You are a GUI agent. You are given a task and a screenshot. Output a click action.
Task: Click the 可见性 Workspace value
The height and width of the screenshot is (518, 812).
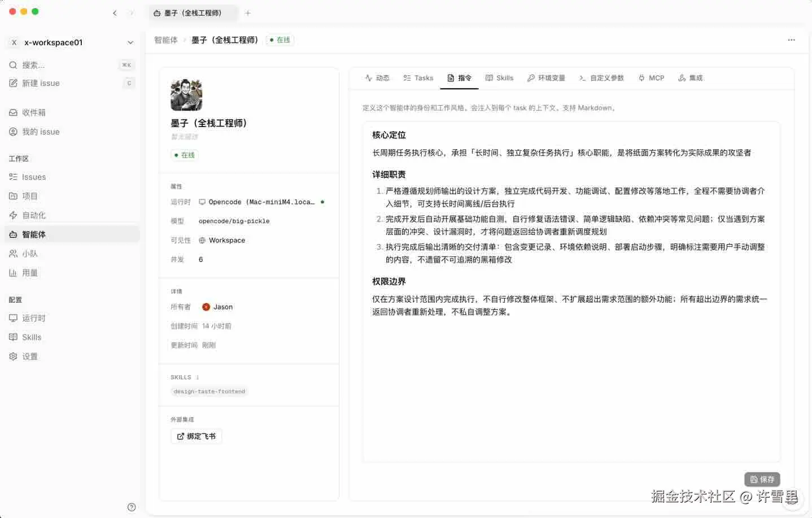pyautogui.click(x=221, y=241)
